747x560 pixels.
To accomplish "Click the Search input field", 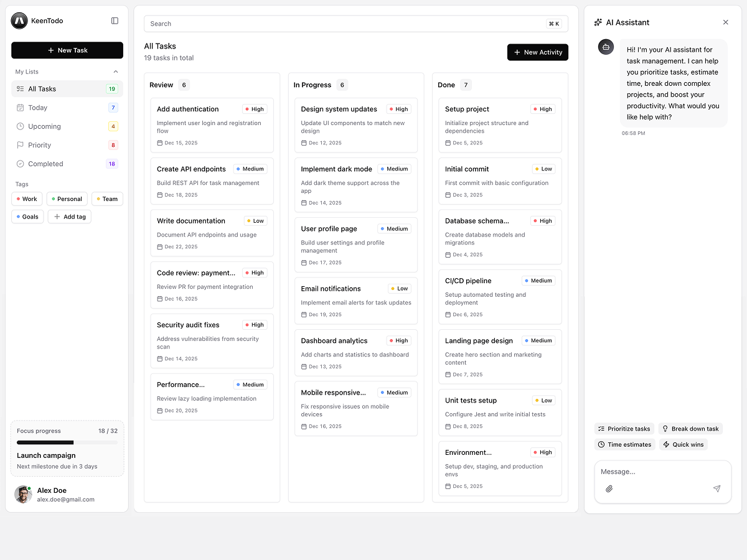I will [x=342, y=24].
